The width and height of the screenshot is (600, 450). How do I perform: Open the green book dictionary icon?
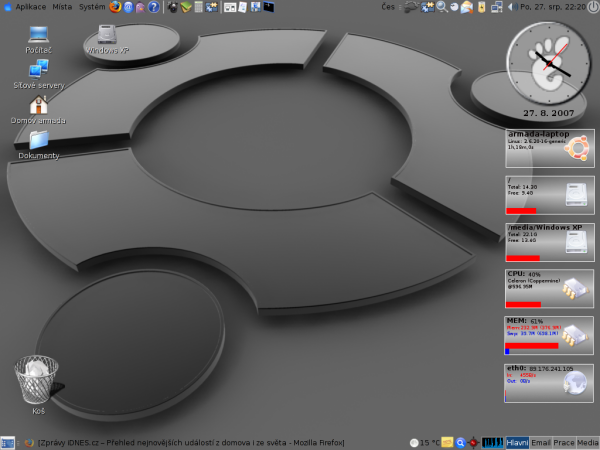click(x=186, y=7)
